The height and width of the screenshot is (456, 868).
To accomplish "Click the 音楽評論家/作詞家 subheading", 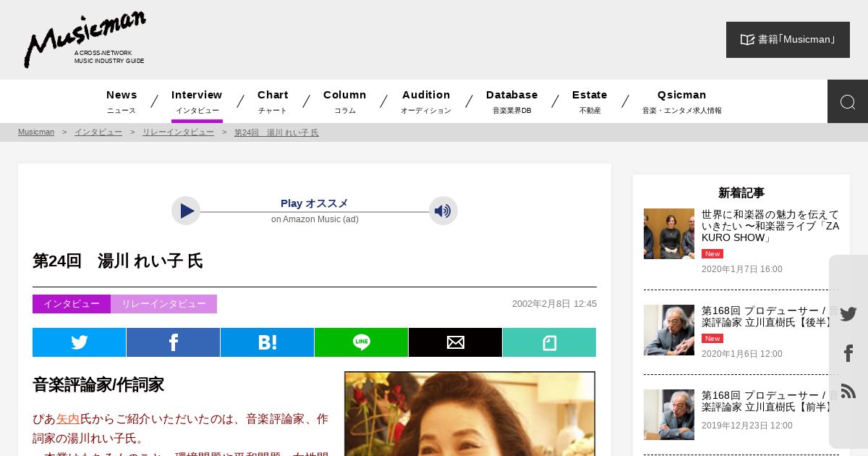I will pyautogui.click(x=98, y=384).
